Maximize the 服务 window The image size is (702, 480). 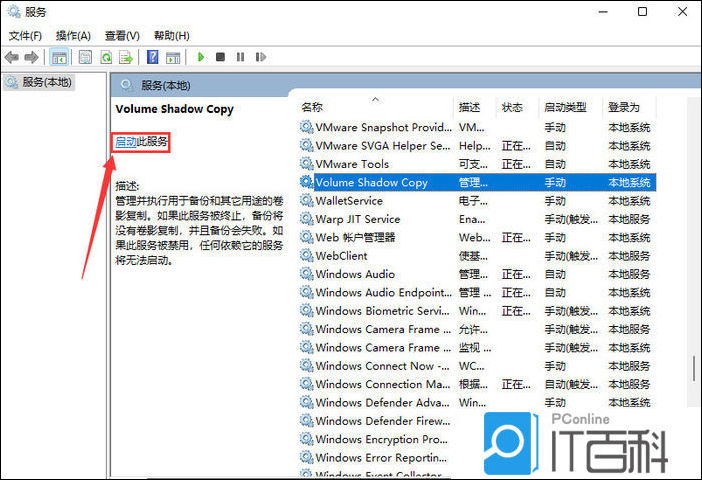(x=642, y=12)
